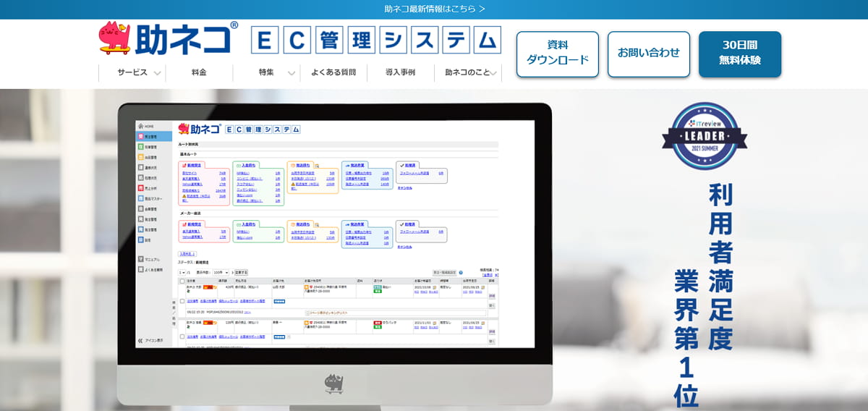Start the 30日間無料体験 trial button
This screenshot has height=411, width=868.
click(x=740, y=54)
